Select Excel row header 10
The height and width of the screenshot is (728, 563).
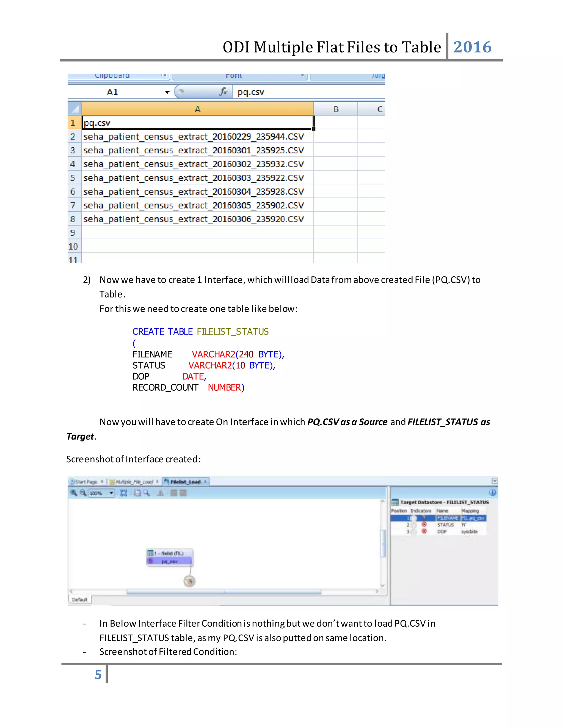pos(74,246)
